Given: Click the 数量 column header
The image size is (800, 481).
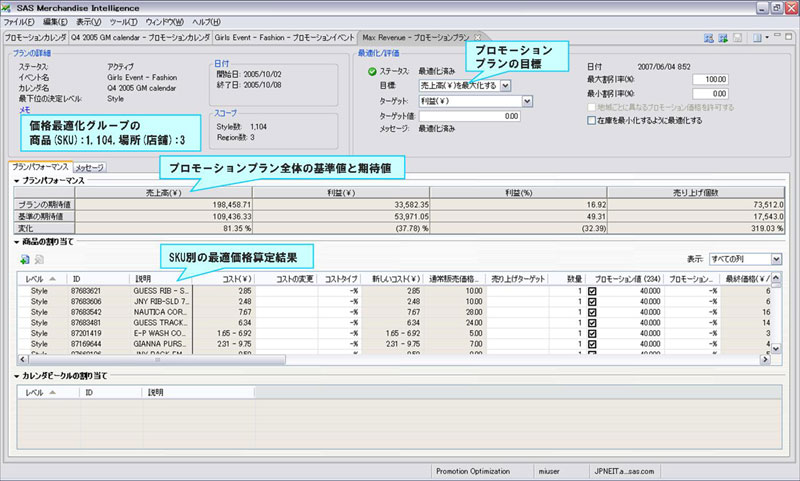Looking at the screenshot, I should point(567,279).
